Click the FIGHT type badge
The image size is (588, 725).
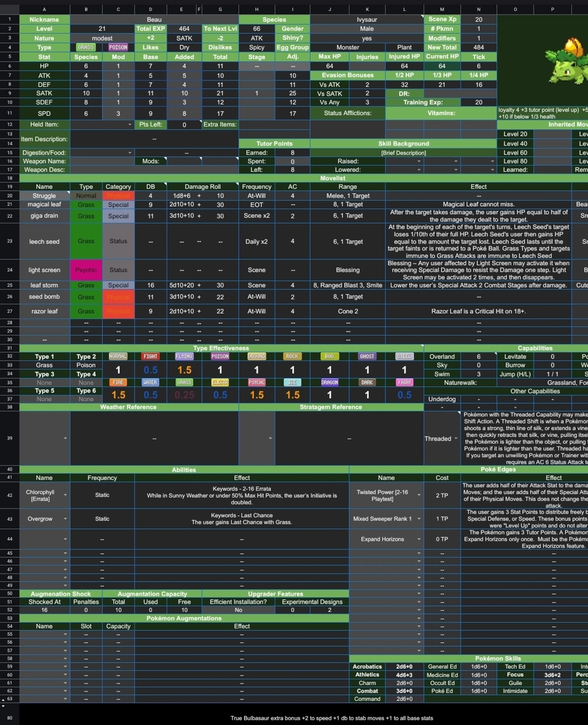(x=150, y=356)
